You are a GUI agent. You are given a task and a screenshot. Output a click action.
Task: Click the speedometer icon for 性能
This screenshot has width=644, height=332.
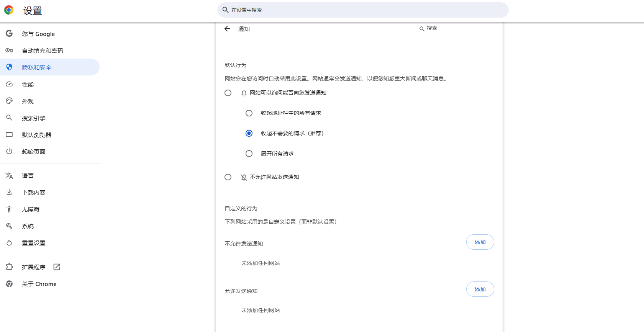click(x=9, y=84)
